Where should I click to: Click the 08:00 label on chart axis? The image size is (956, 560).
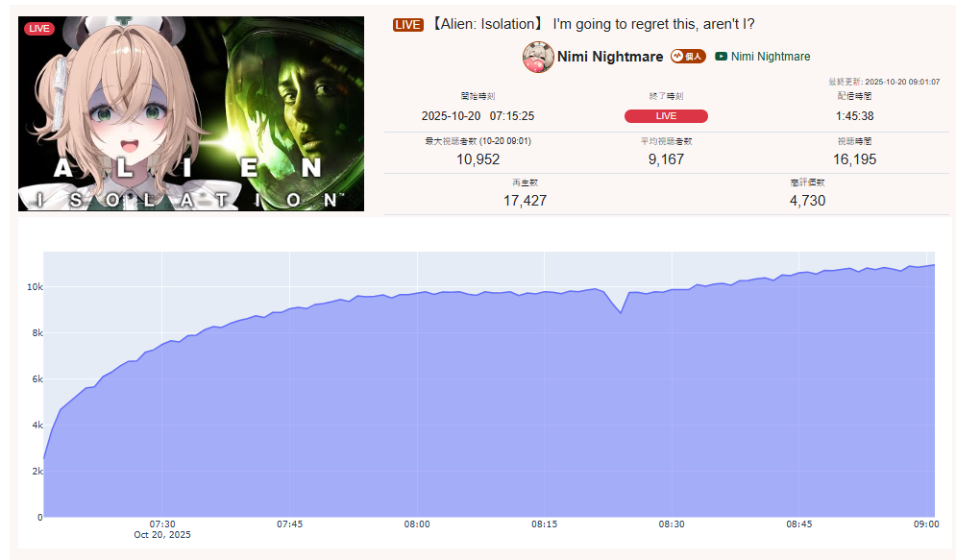tap(417, 524)
